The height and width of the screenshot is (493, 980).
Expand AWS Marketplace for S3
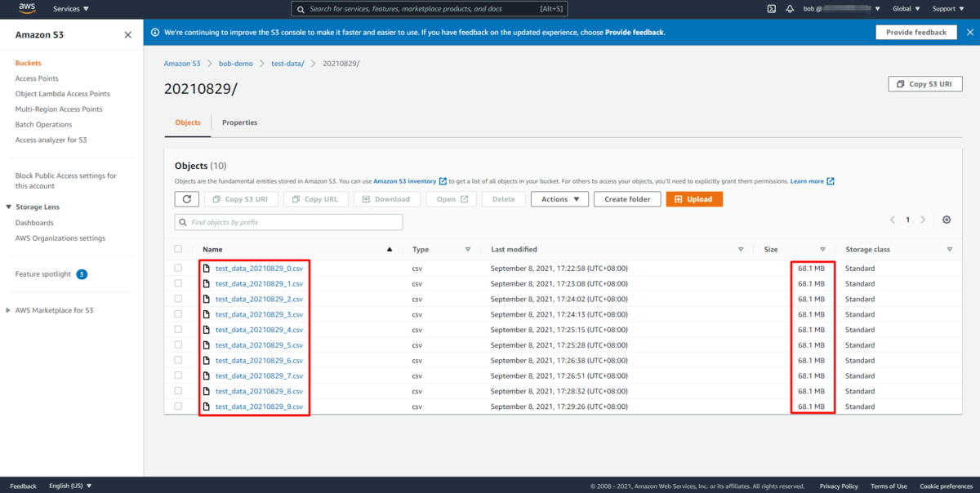click(x=8, y=310)
